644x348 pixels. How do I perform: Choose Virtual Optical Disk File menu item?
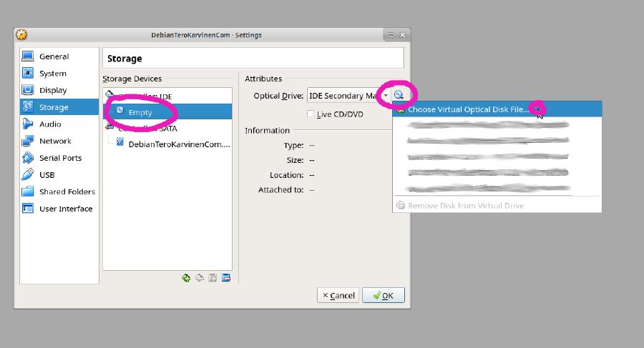(x=468, y=109)
